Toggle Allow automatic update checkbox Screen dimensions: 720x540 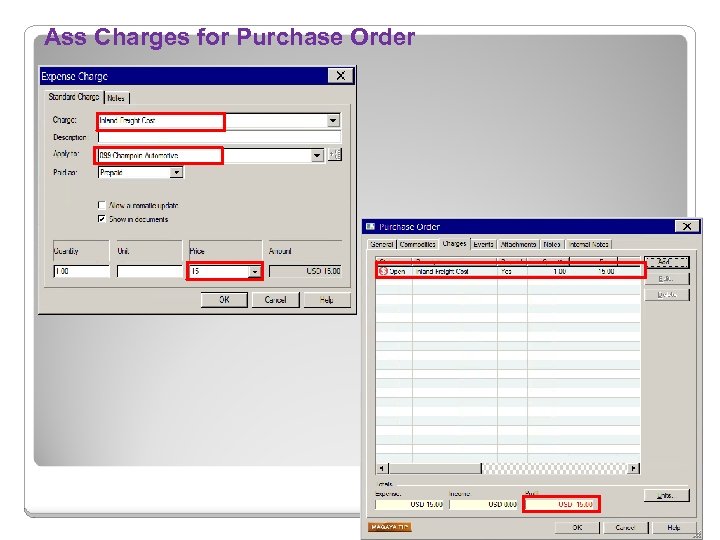point(102,205)
